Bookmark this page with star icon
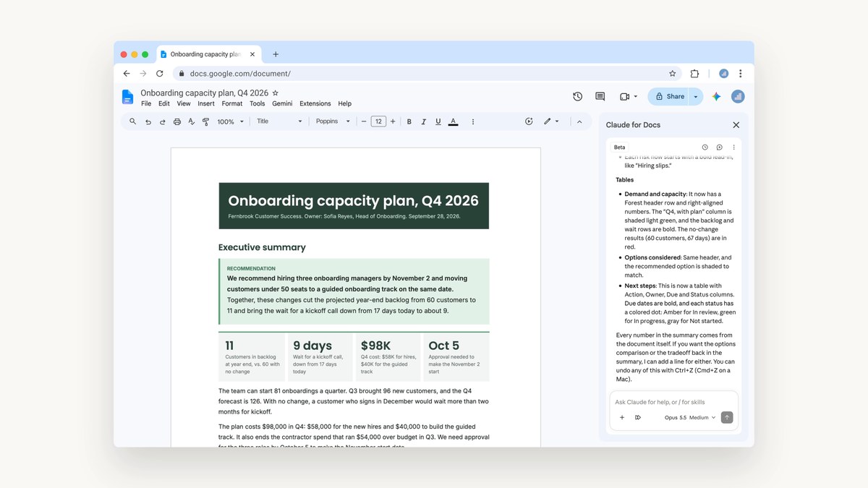 [x=672, y=73]
